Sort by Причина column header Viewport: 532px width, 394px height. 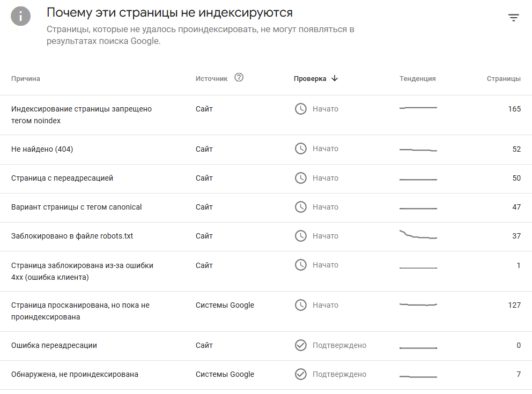pyautogui.click(x=25, y=79)
